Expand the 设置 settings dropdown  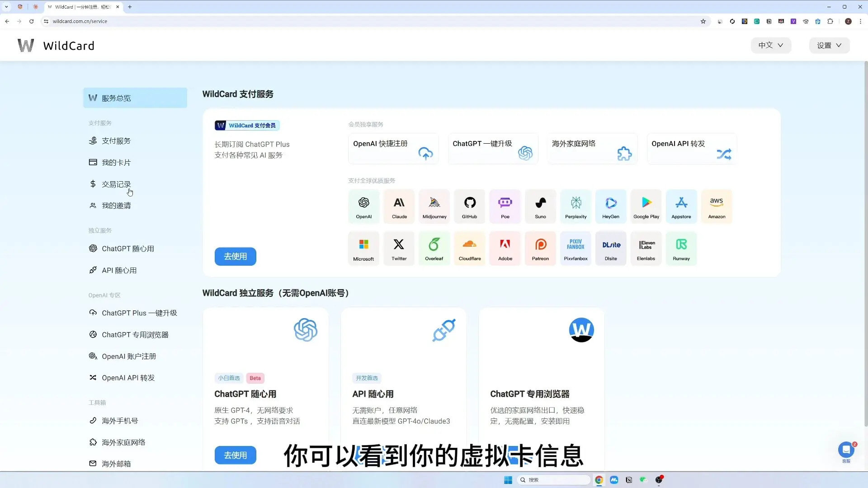829,45
